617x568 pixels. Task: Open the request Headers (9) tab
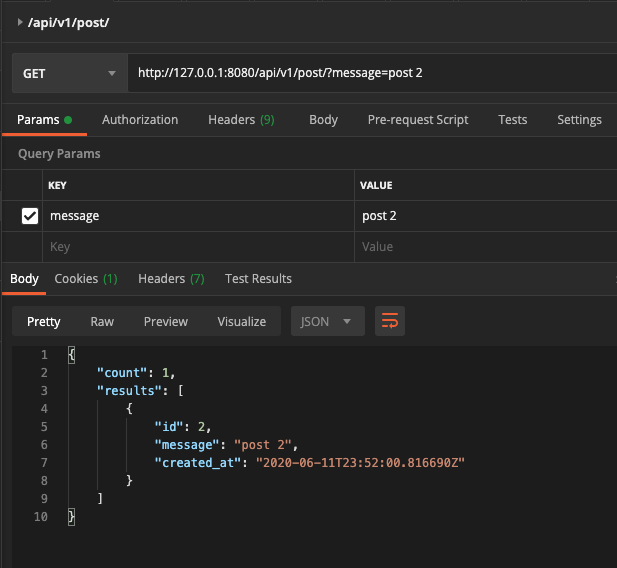point(241,120)
